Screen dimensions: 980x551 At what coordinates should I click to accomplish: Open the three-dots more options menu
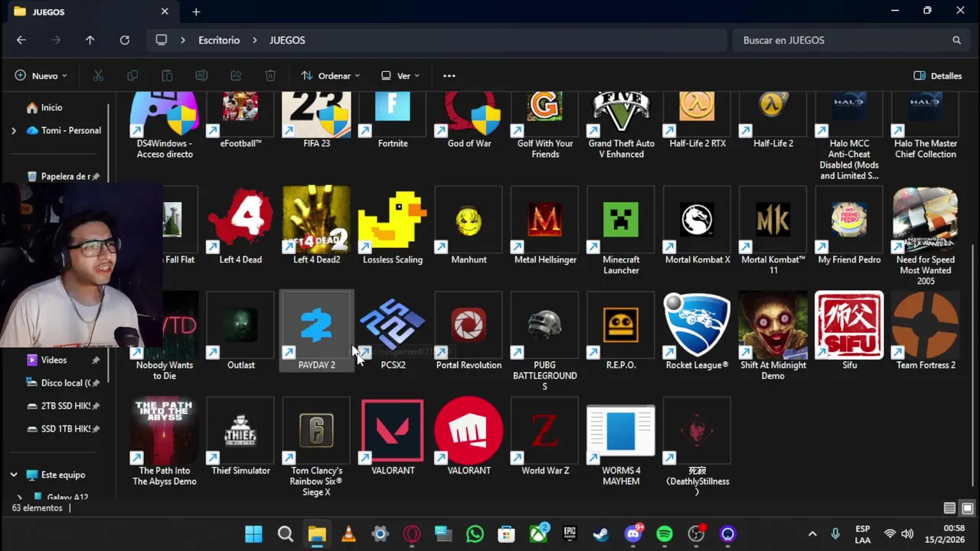click(449, 76)
